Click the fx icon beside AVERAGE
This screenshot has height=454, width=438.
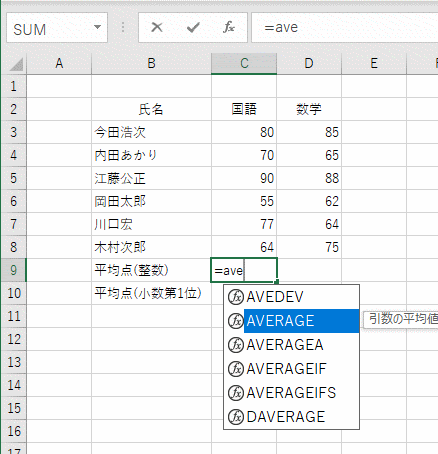236,321
